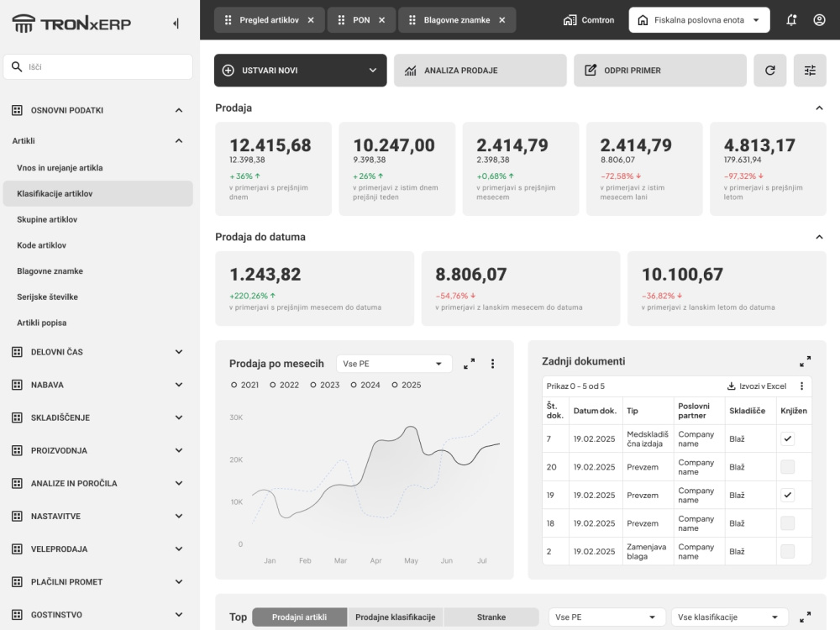Expand the Zadnji dokumenti panel
The image size is (840, 630).
point(806,361)
